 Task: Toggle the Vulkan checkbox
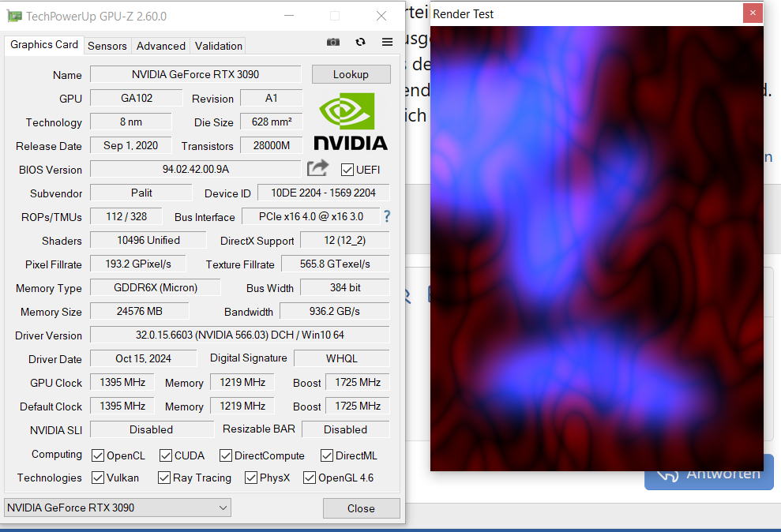(98, 478)
